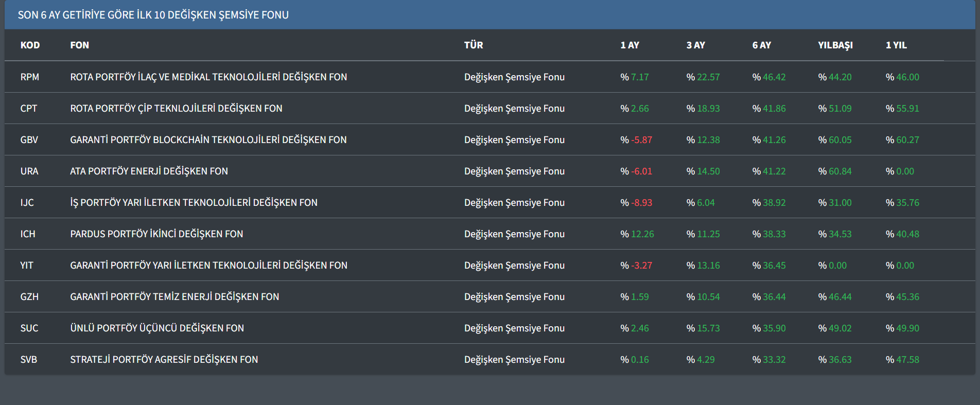Open PARDUS PORTFÖY İKİNCİ DEĞİŞKEN FON

[x=156, y=234]
